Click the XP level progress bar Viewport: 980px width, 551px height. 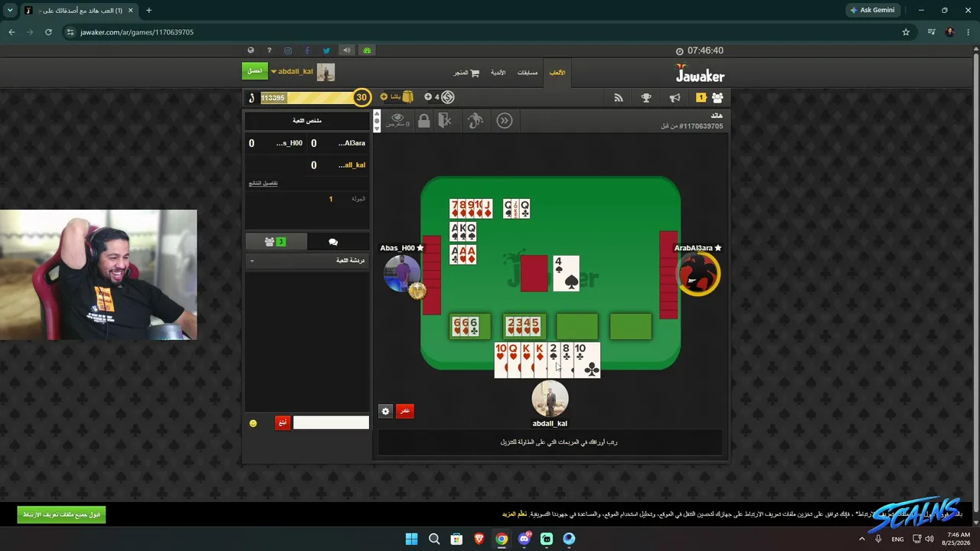(306, 98)
